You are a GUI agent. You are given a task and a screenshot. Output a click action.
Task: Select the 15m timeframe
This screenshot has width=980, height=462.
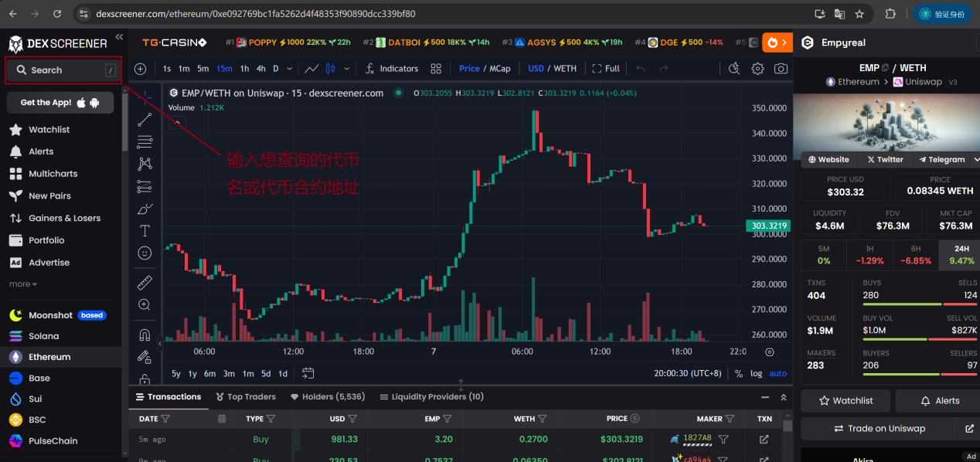coord(224,69)
